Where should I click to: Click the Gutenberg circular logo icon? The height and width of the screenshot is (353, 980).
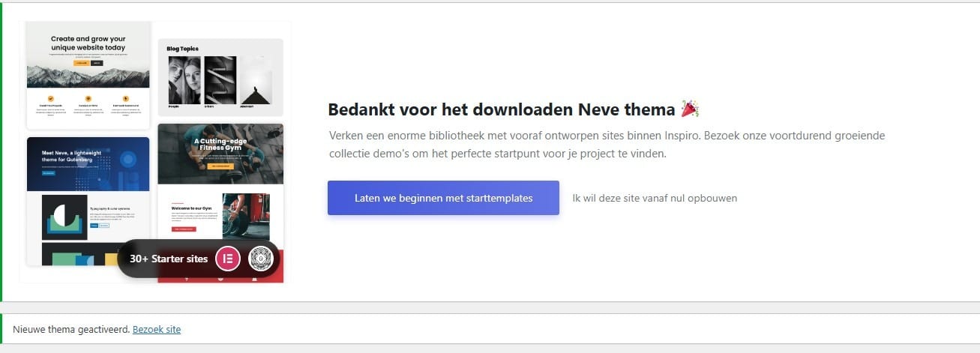click(261, 259)
